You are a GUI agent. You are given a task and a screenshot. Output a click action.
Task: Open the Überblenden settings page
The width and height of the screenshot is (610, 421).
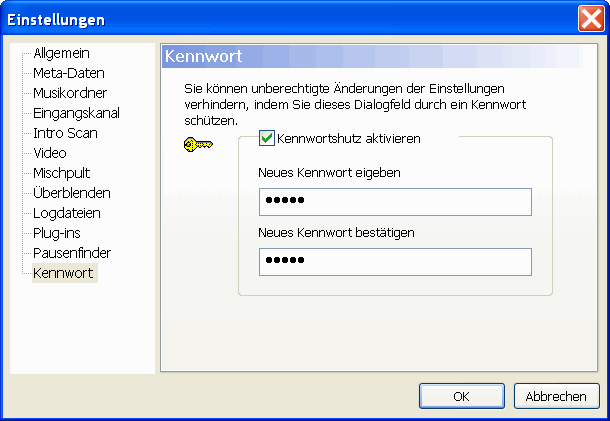point(71,193)
